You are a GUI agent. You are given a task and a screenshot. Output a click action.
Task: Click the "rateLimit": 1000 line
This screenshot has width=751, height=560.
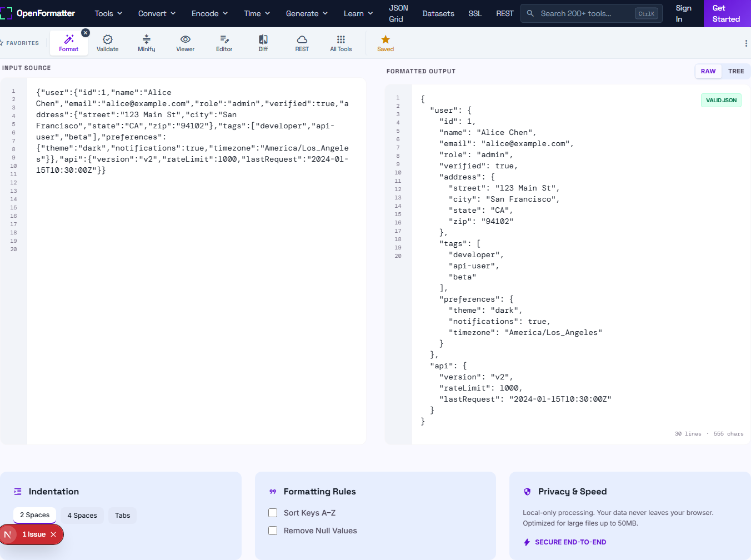(x=480, y=388)
